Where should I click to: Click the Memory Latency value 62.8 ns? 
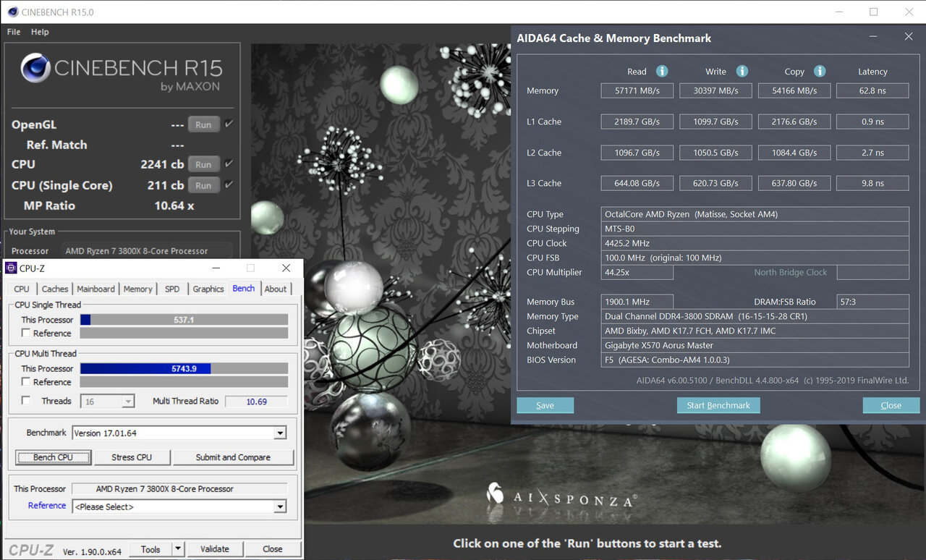872,90
